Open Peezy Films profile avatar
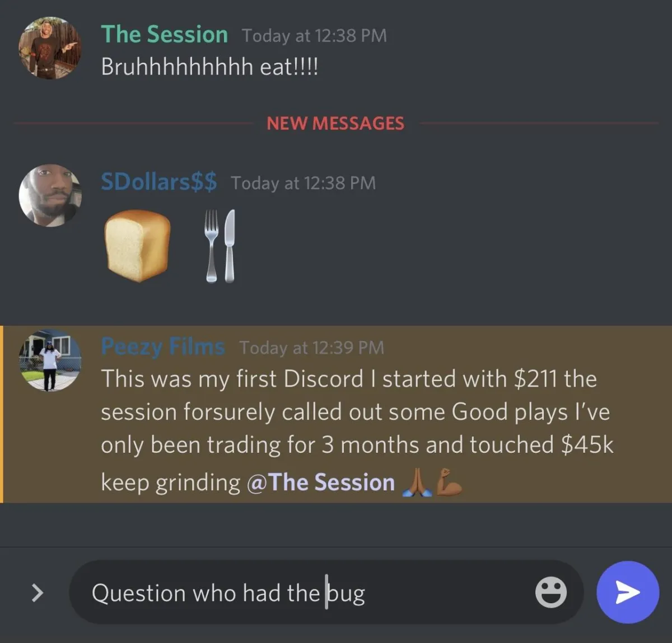The height and width of the screenshot is (643, 672). click(x=50, y=360)
